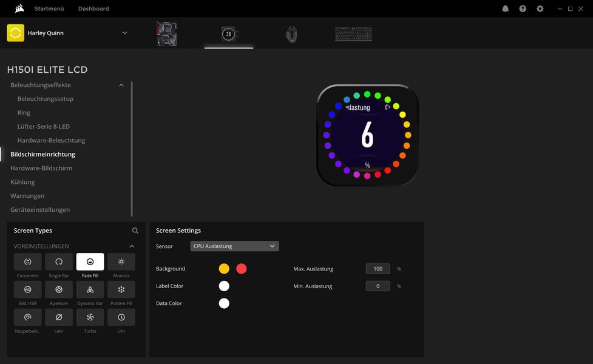Image resolution: width=593 pixels, height=364 pixels.
Task: Pick the Turbo screen type
Action: [90, 317]
